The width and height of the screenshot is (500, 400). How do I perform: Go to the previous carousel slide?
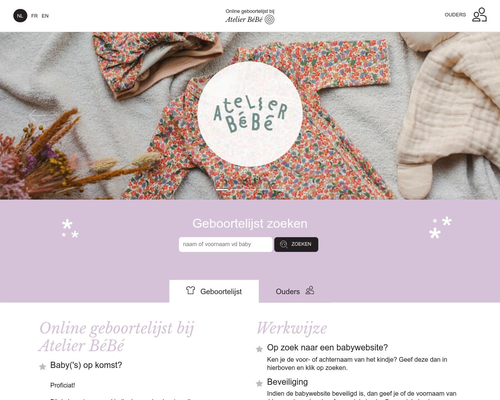coord(36,116)
